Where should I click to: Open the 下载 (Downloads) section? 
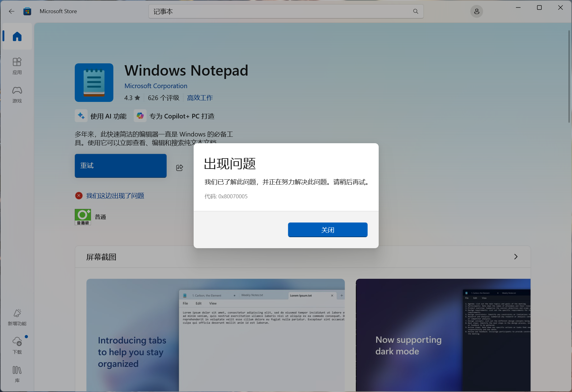coord(17,346)
